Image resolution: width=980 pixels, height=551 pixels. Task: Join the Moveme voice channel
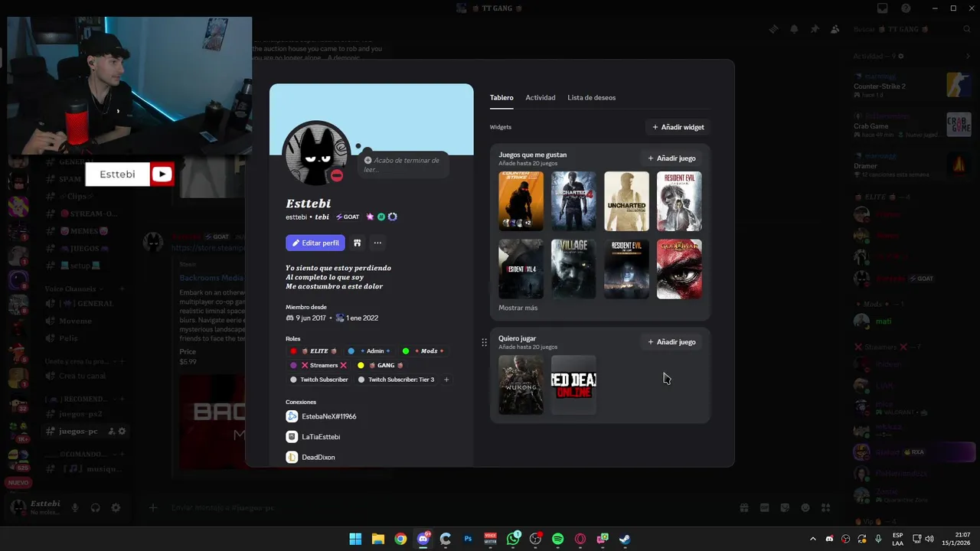pyautogui.click(x=75, y=321)
